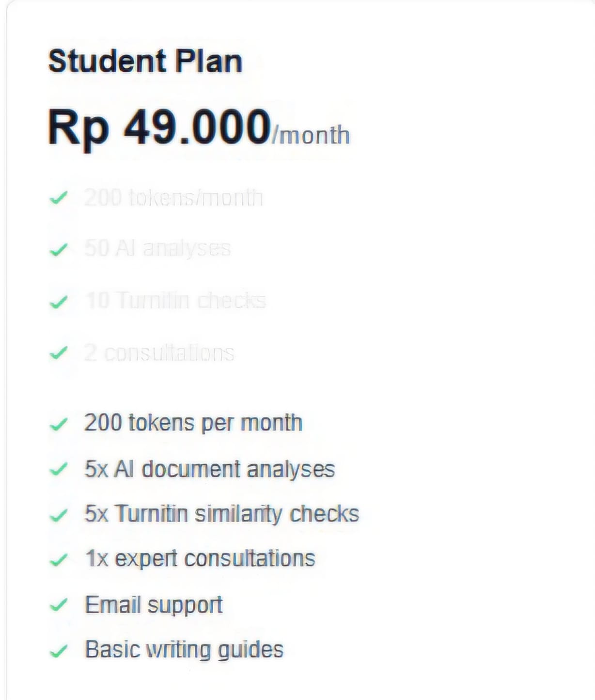595x700 pixels.
Task: Click the checkmark next to Basic writing guides
Action: pos(58,651)
